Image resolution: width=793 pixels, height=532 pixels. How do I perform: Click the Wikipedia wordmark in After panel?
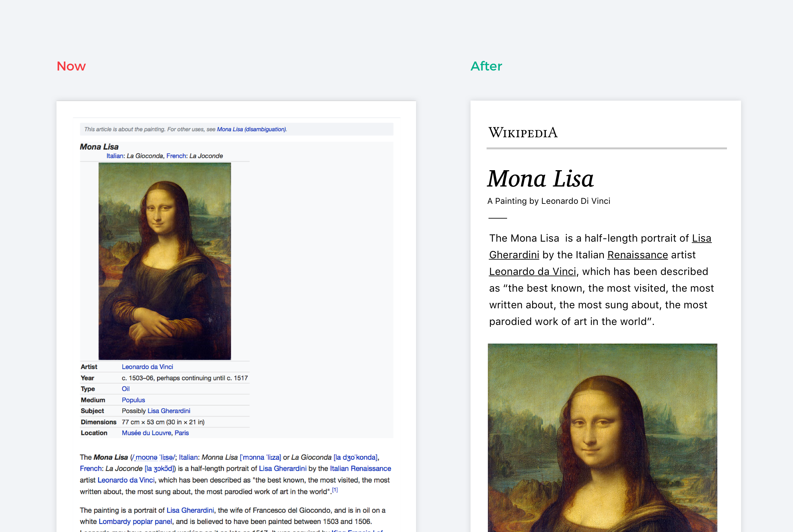pyautogui.click(x=523, y=132)
